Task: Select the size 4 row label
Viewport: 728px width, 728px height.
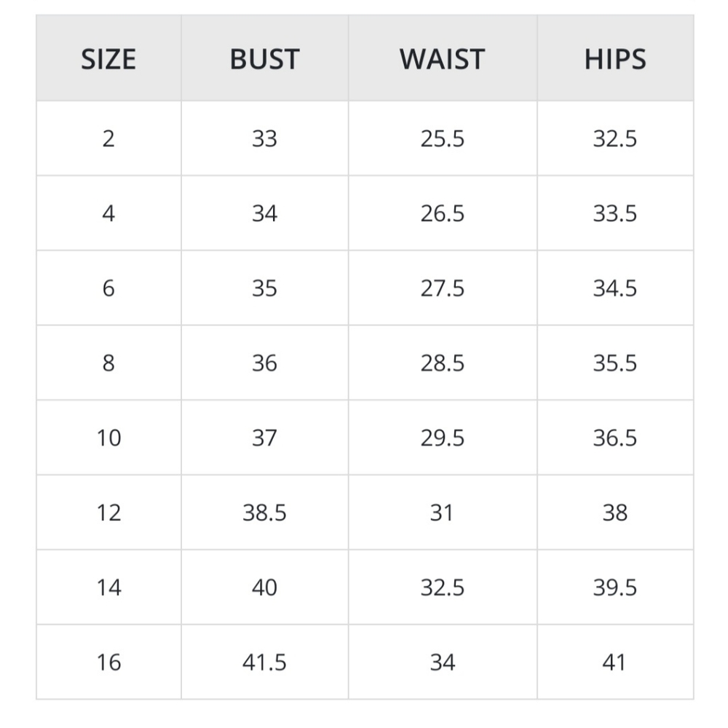Action: (x=108, y=213)
